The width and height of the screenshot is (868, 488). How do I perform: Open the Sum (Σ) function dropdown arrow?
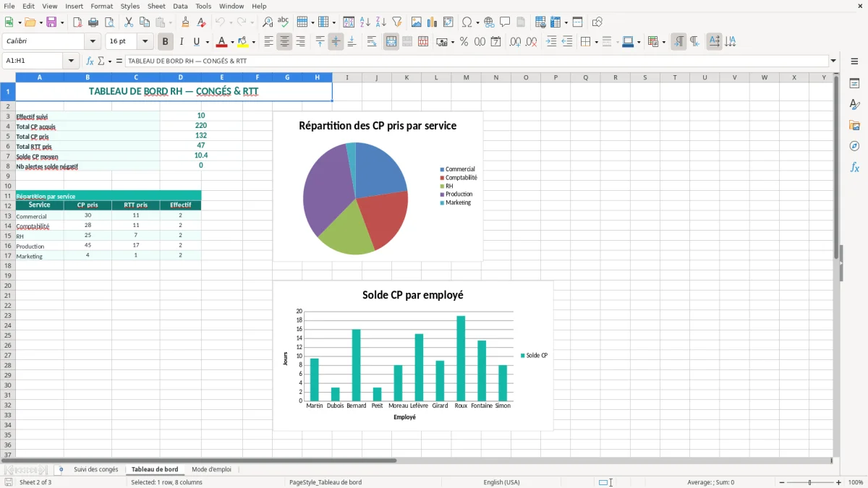click(110, 61)
